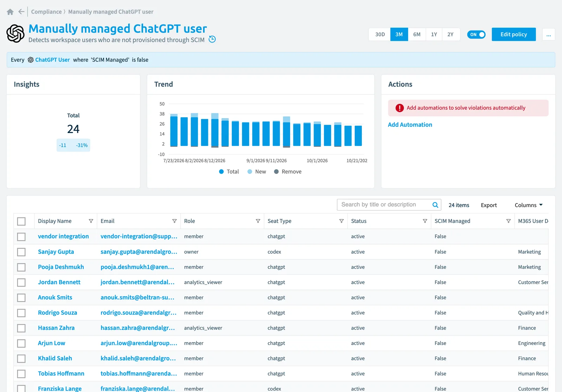Switch to the 1Y time range
The width and height of the screenshot is (562, 392).
point(434,34)
